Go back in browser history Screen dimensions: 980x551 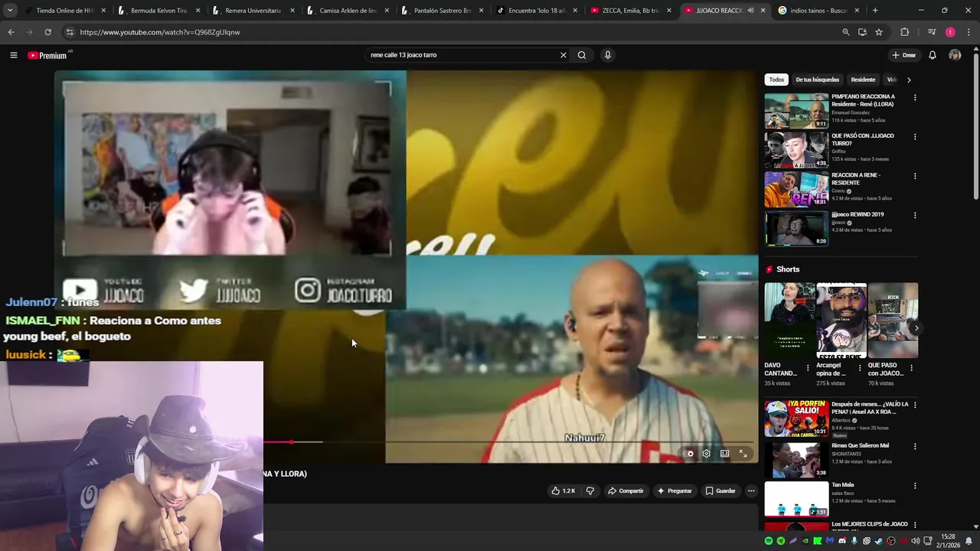point(11,32)
